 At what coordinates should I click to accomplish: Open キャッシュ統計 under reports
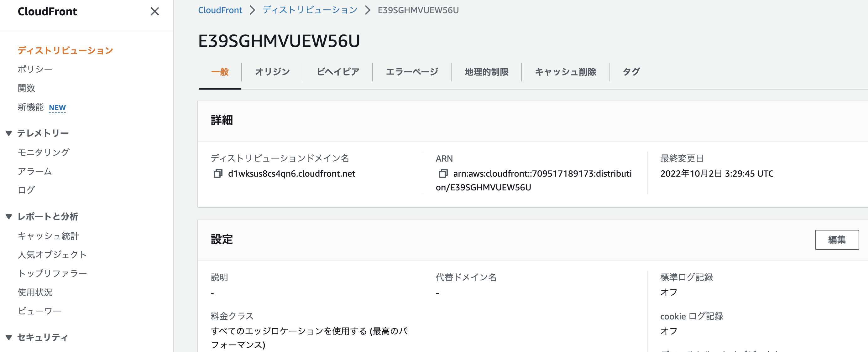tap(48, 236)
